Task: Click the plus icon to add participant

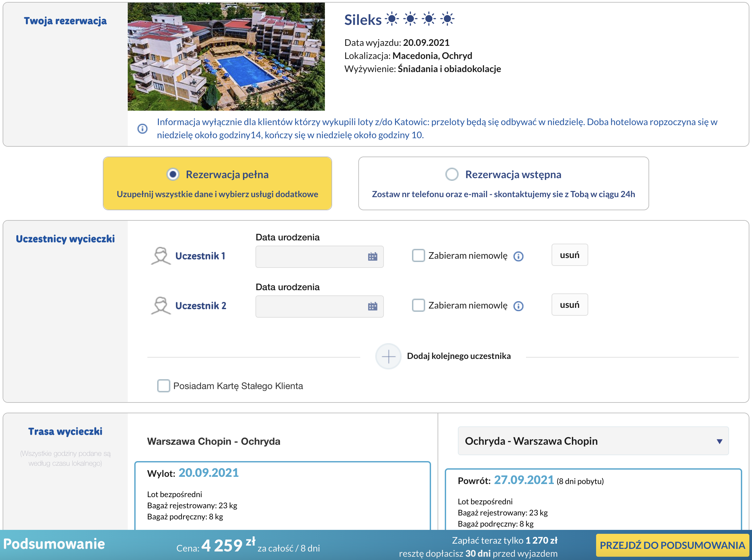Action: 388,356
